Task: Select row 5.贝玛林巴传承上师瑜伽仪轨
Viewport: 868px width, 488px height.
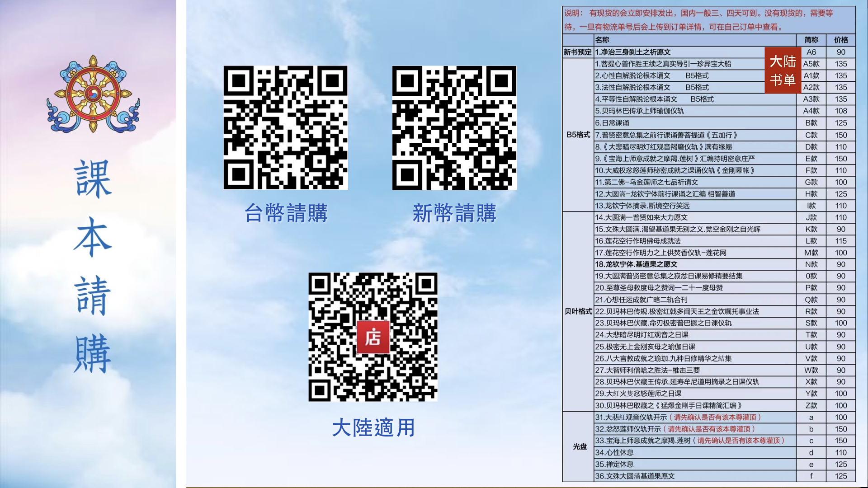Action: pyautogui.click(x=695, y=111)
